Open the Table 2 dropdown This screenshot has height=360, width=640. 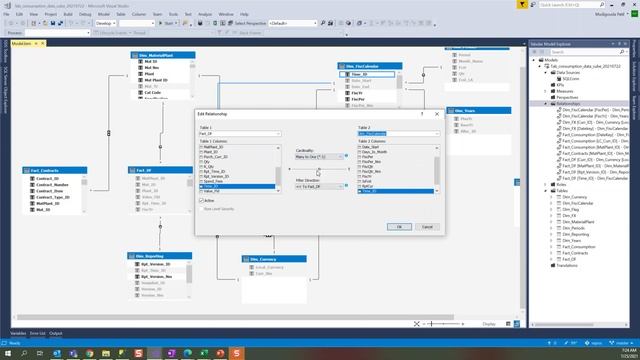tap(398, 133)
